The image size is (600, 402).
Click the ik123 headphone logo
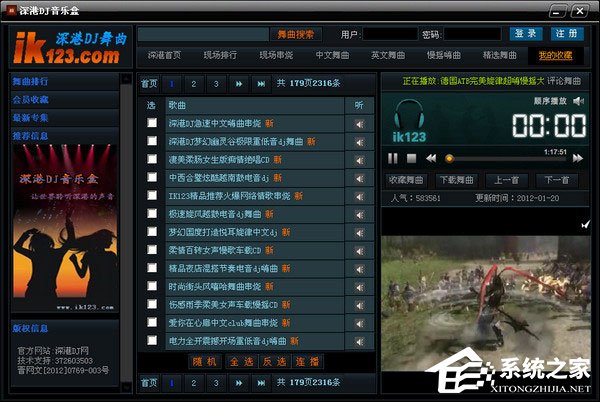[409, 120]
